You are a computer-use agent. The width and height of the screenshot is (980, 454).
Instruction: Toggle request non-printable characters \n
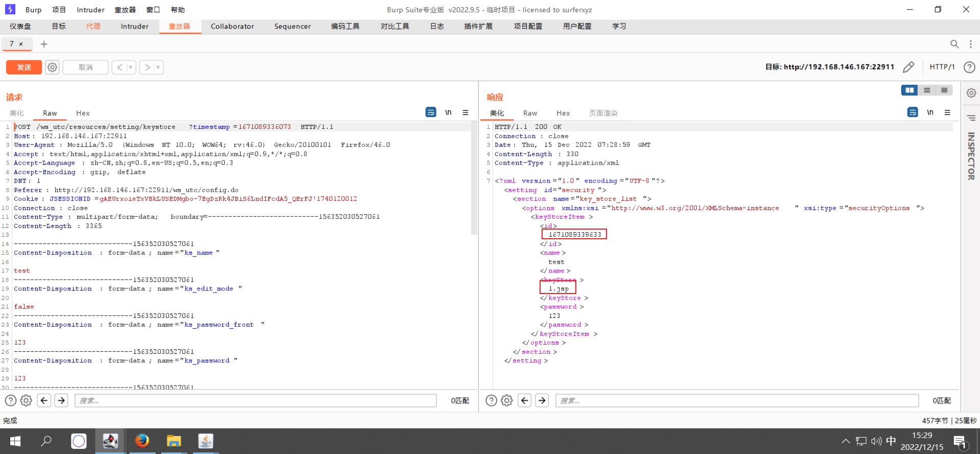[448, 112]
